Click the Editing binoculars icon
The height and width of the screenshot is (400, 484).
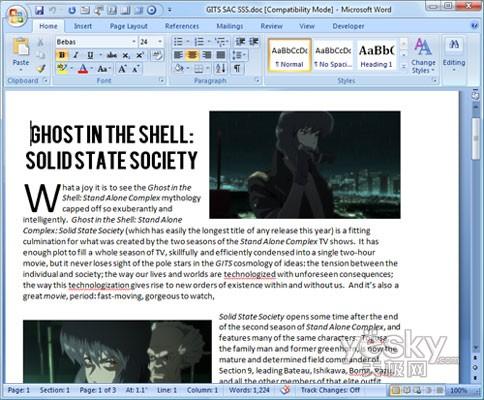tap(454, 44)
